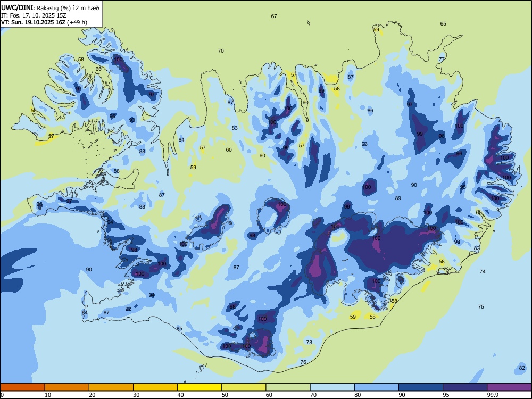This screenshot has height=399, width=532.
Task: Click the '85' value on the southwest shoreline
Action: pos(179,328)
